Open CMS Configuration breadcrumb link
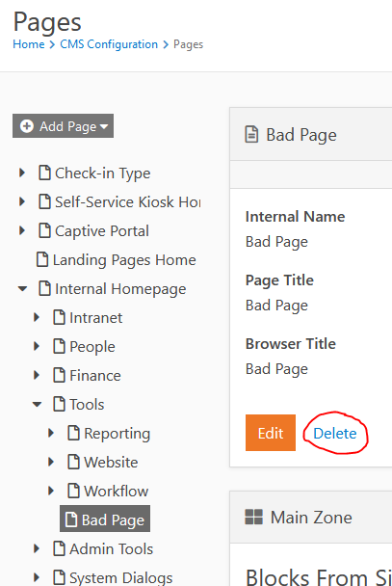The width and height of the screenshot is (392, 586). (109, 44)
